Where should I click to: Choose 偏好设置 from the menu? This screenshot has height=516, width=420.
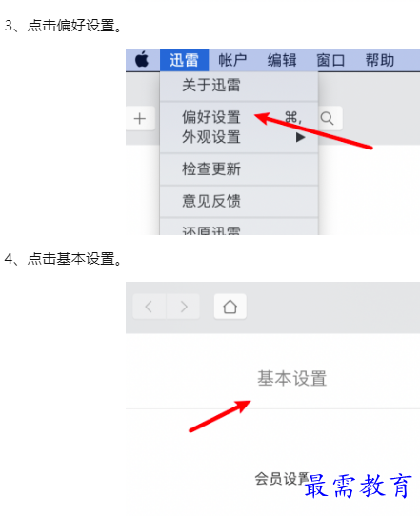[239, 117]
